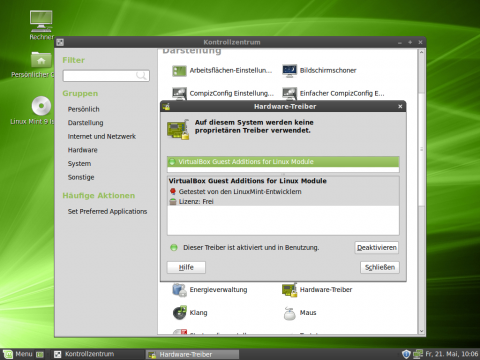Switch to Kontrollzentrum in the taskbar
Viewport: 480px width, 360px height.
click(97, 354)
